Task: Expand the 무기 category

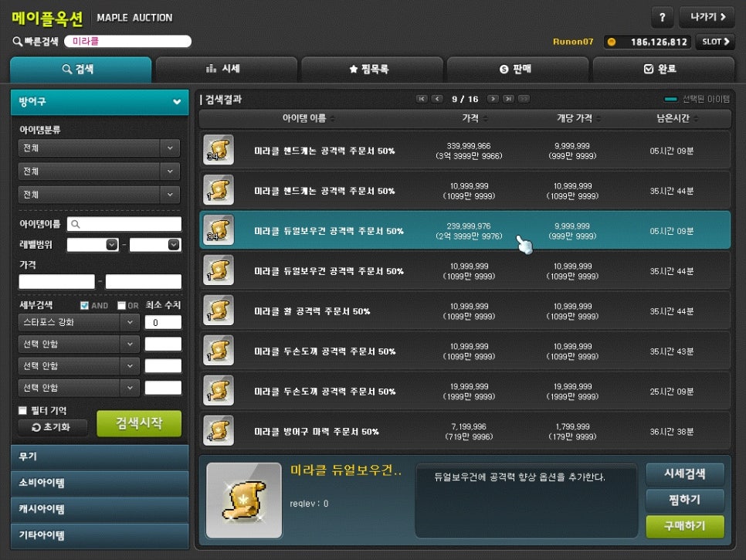Action: [100, 456]
